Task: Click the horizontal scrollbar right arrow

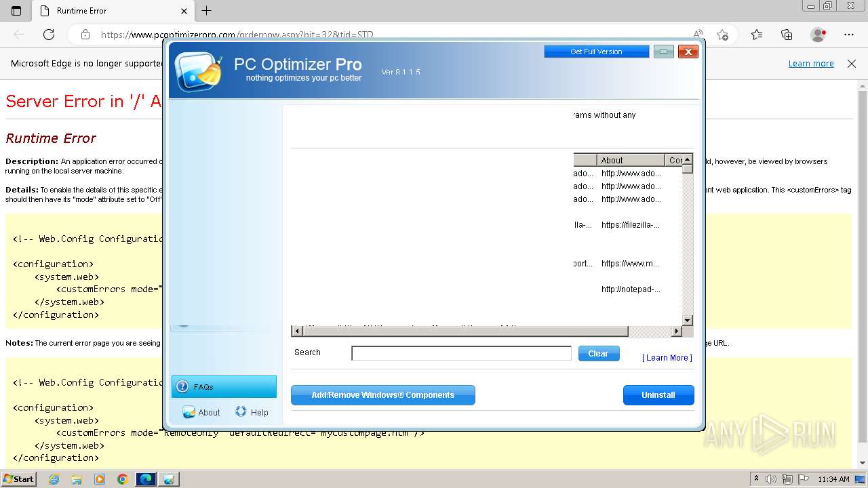Action: tap(676, 331)
